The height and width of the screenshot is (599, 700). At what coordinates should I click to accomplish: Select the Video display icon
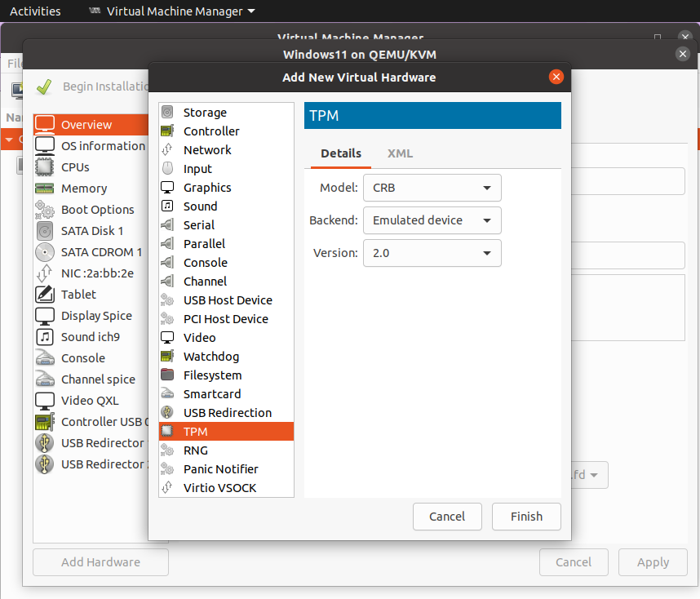click(x=167, y=337)
